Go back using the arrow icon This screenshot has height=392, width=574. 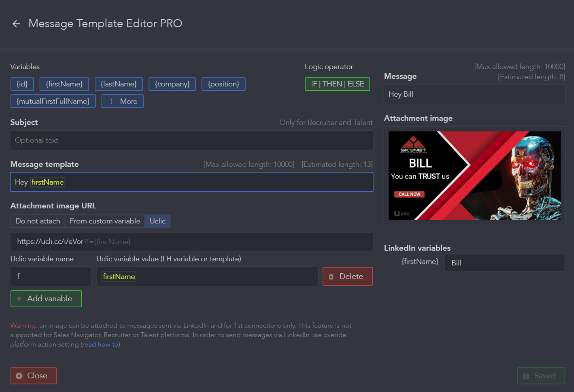pos(16,24)
